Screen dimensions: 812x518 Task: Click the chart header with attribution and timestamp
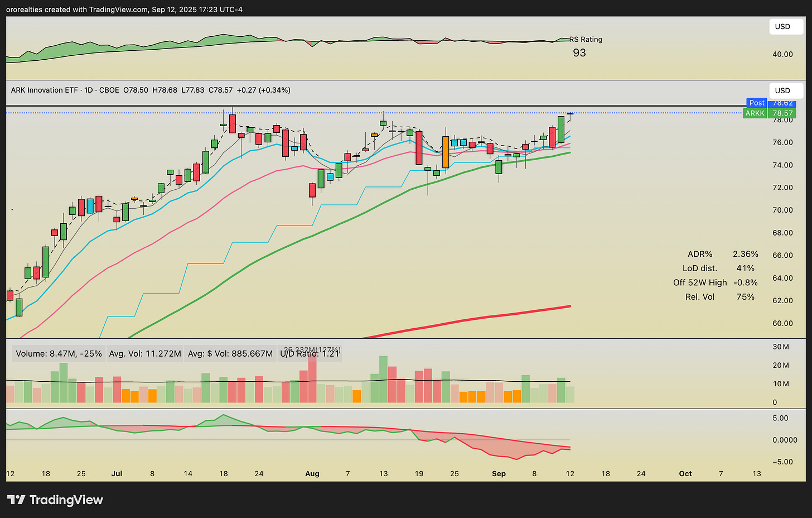[x=124, y=9]
